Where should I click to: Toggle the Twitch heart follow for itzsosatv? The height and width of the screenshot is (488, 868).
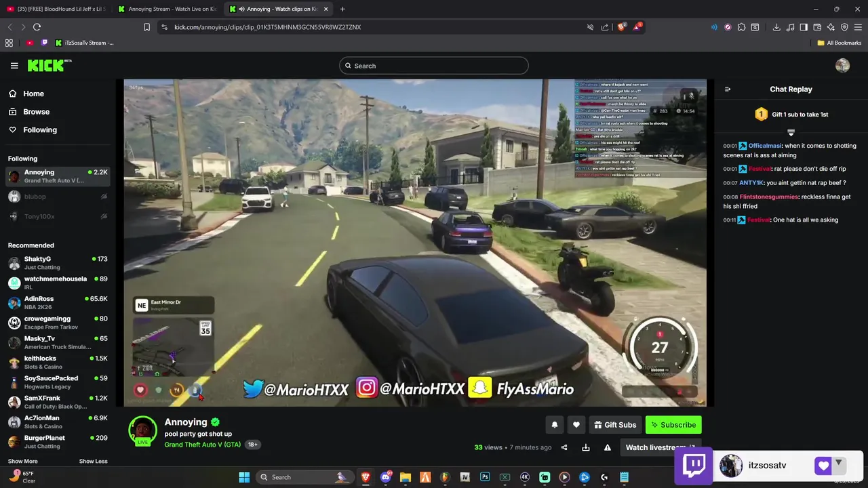[823, 466]
